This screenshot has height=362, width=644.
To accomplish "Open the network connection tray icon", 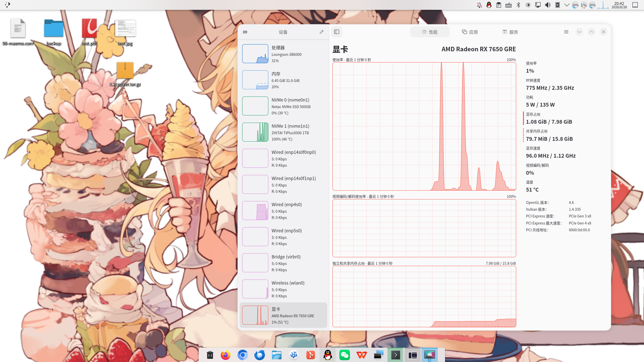I will pos(538,5).
